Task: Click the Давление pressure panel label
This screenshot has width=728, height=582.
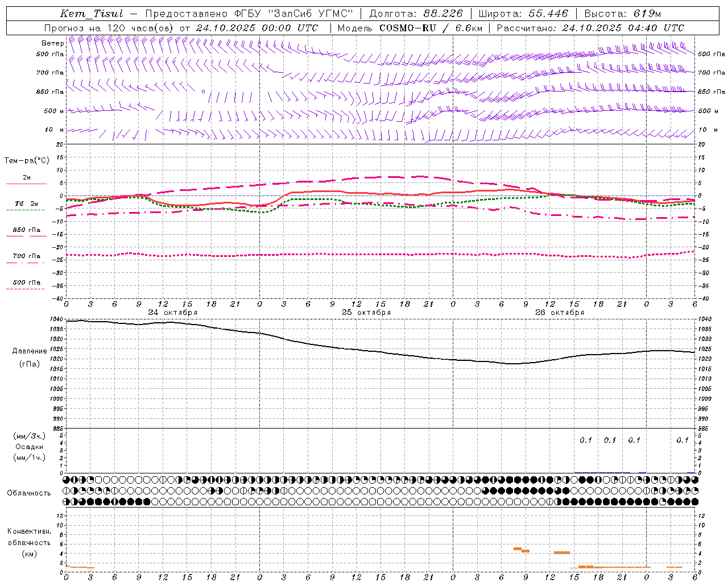Action: [30, 351]
